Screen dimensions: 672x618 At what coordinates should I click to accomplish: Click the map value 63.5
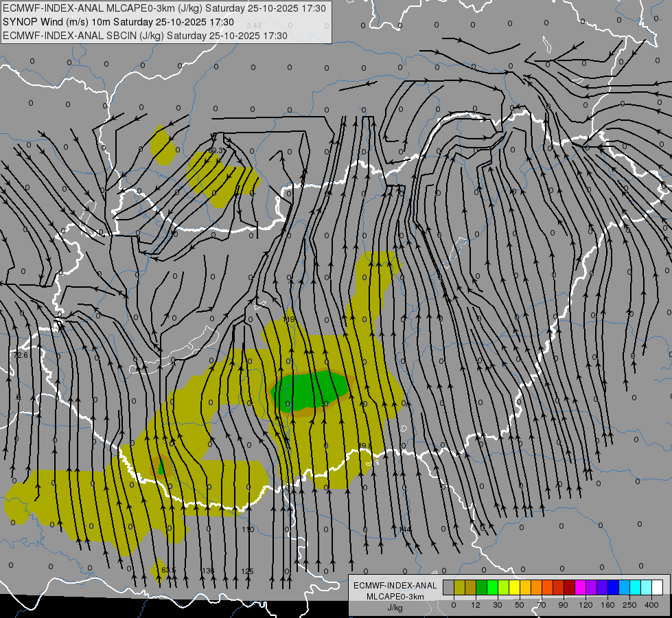[x=168, y=570]
